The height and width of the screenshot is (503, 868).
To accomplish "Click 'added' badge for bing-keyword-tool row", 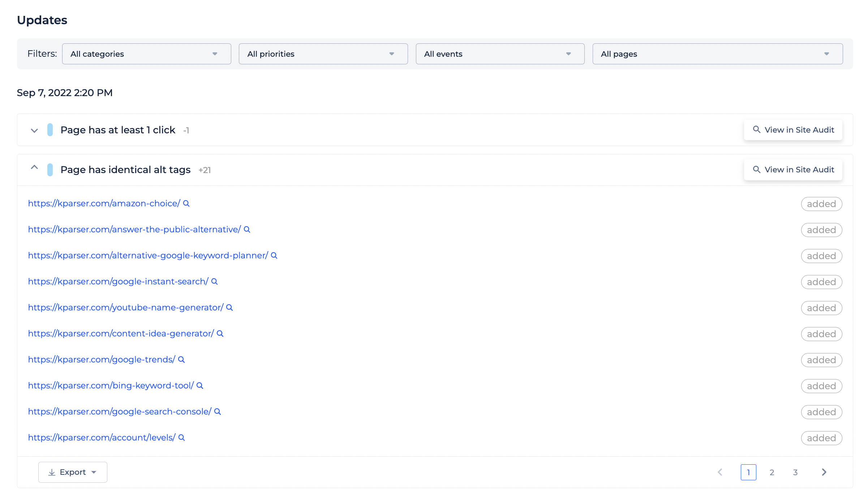I will [822, 386].
